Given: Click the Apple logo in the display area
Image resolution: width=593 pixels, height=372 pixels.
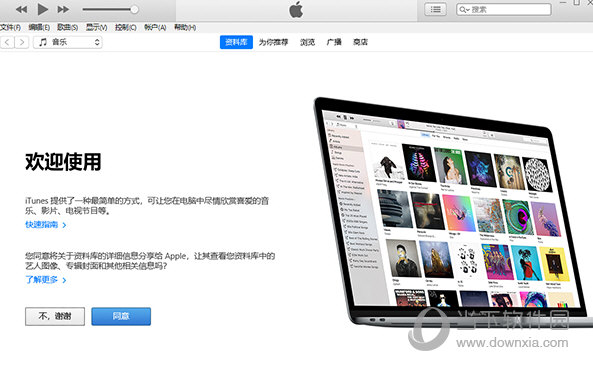Looking at the screenshot, I should 296,9.
